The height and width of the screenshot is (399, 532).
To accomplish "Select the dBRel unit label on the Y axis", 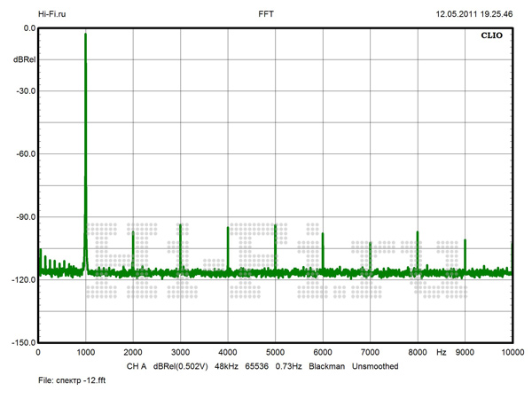I will 24,59.
